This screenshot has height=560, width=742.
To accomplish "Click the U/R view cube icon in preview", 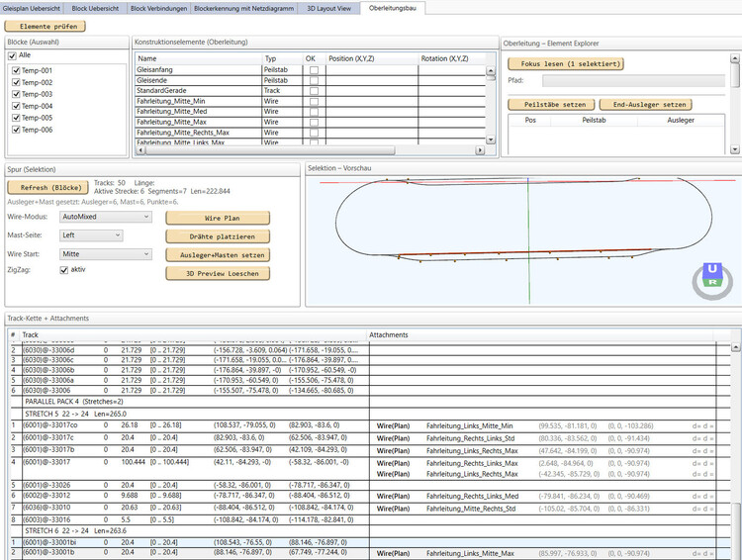I will click(710, 276).
